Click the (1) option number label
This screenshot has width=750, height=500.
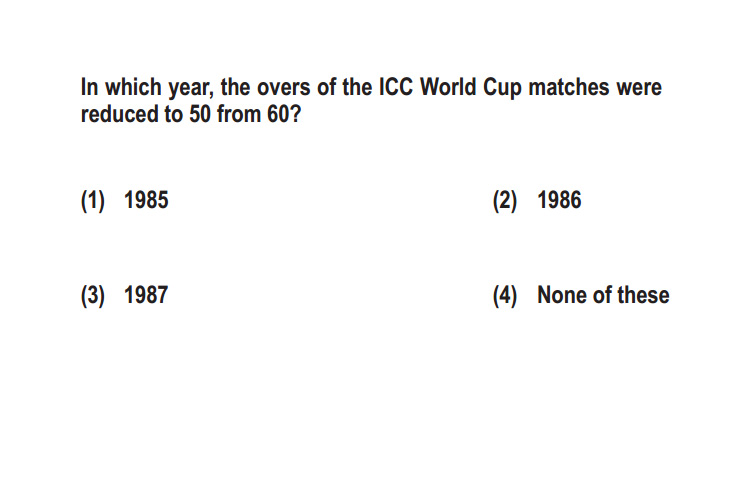(93, 200)
